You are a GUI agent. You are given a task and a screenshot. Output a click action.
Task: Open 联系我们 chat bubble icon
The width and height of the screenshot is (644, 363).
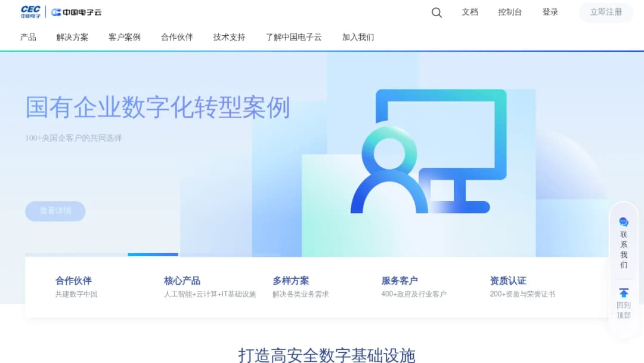tap(624, 222)
